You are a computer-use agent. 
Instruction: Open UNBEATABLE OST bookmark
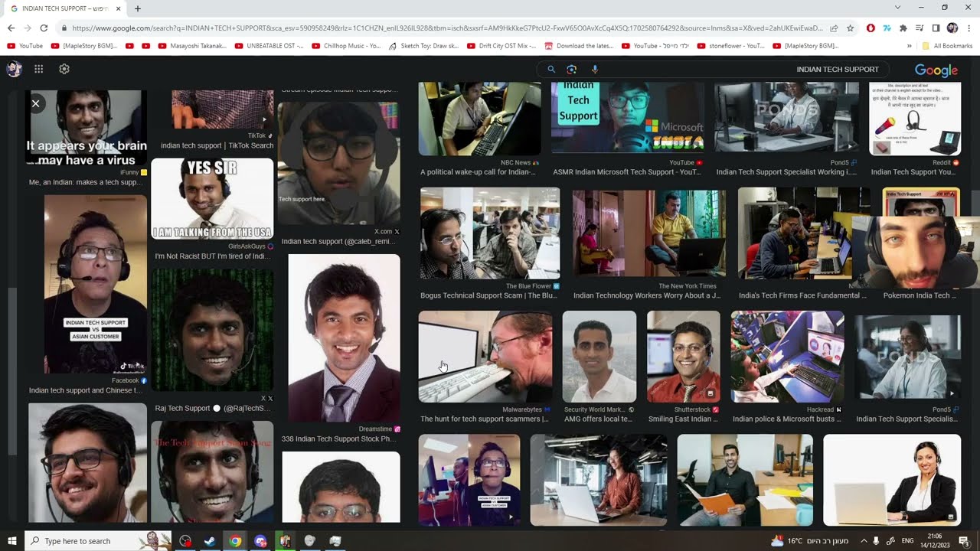(269, 46)
